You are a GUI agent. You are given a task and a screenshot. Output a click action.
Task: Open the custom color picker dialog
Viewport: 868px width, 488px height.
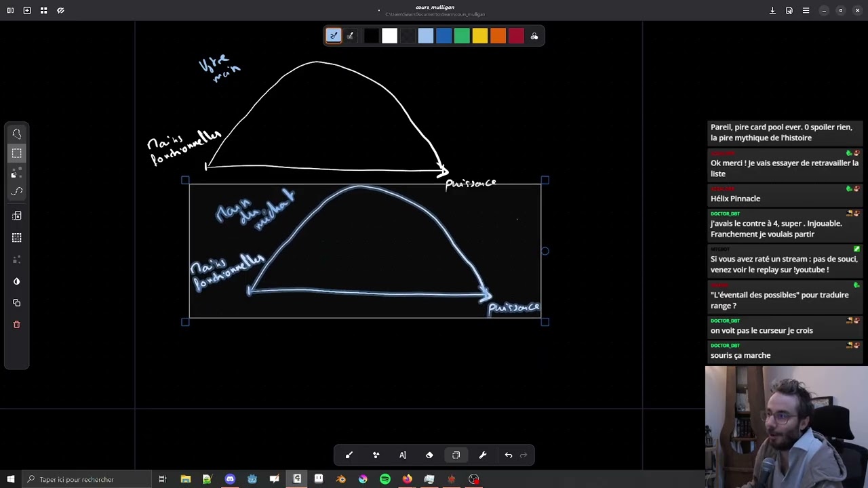534,36
